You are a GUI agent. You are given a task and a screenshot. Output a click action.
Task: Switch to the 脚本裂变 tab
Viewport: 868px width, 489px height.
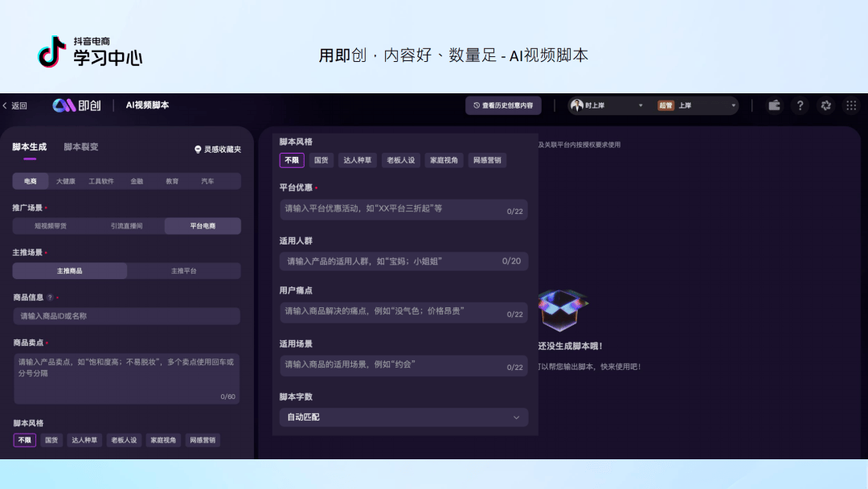click(81, 146)
